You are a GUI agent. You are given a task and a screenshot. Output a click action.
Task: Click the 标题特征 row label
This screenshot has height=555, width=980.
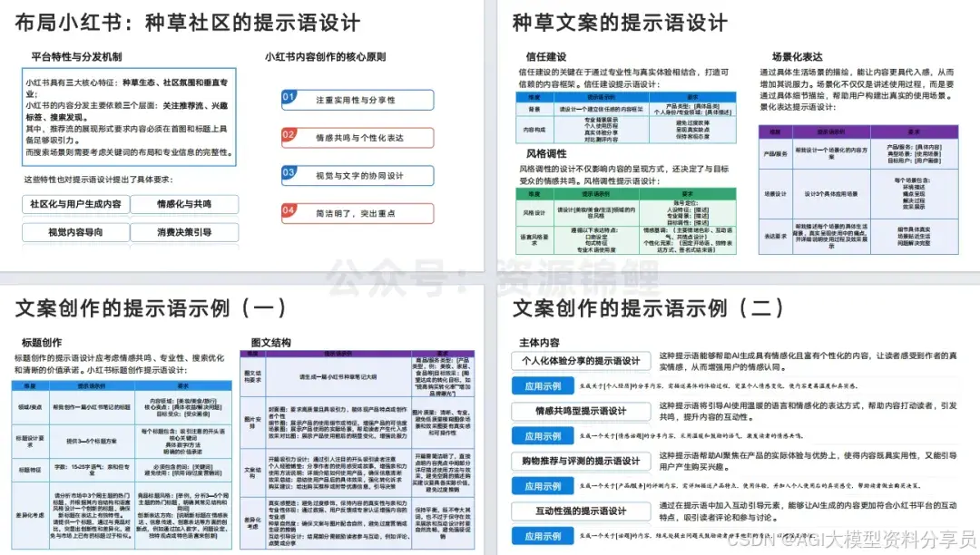point(29,470)
